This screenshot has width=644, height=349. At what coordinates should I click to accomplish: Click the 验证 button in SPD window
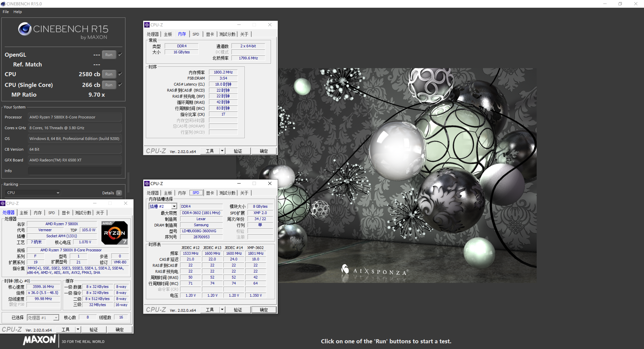238,310
